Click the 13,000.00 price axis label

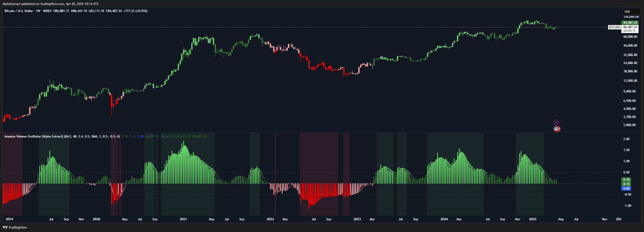click(x=630, y=81)
